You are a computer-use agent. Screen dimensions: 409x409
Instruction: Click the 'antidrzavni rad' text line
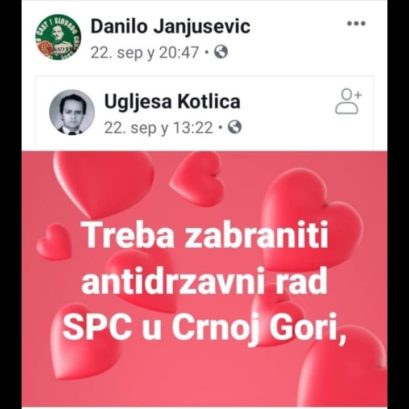coord(204,281)
